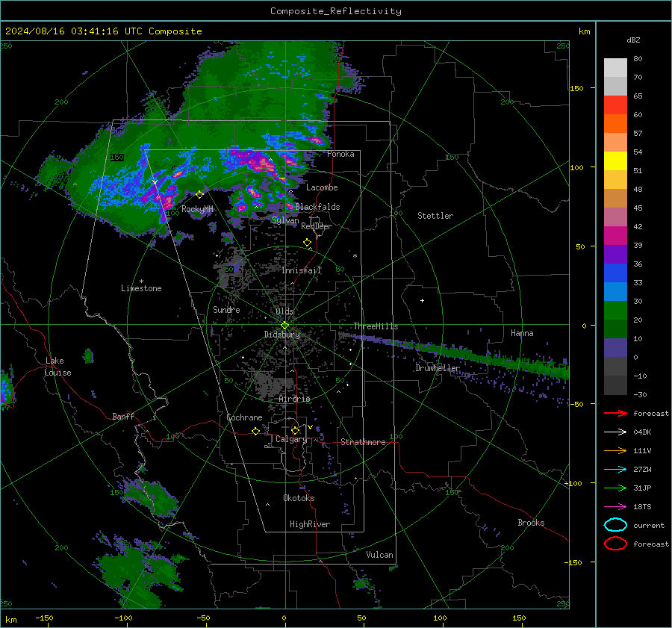This screenshot has height=628, width=672.
Task: Click the Calgary city label
Action: pos(291,439)
